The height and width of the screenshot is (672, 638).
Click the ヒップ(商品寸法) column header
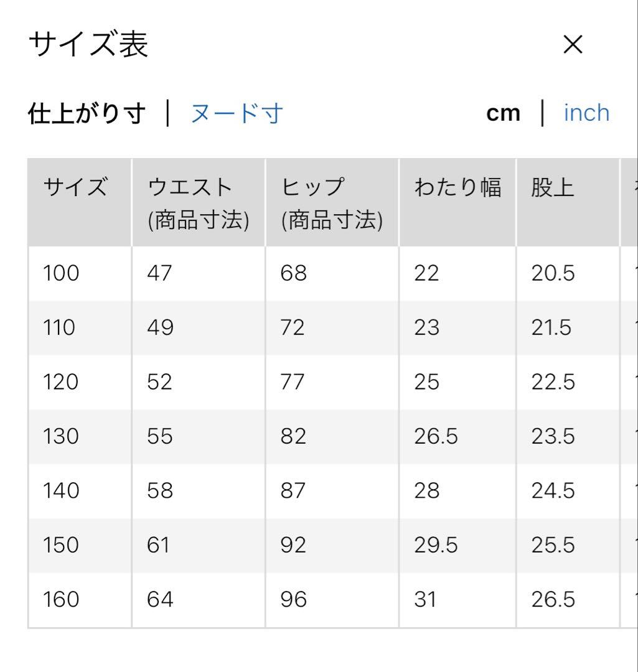pos(332,203)
